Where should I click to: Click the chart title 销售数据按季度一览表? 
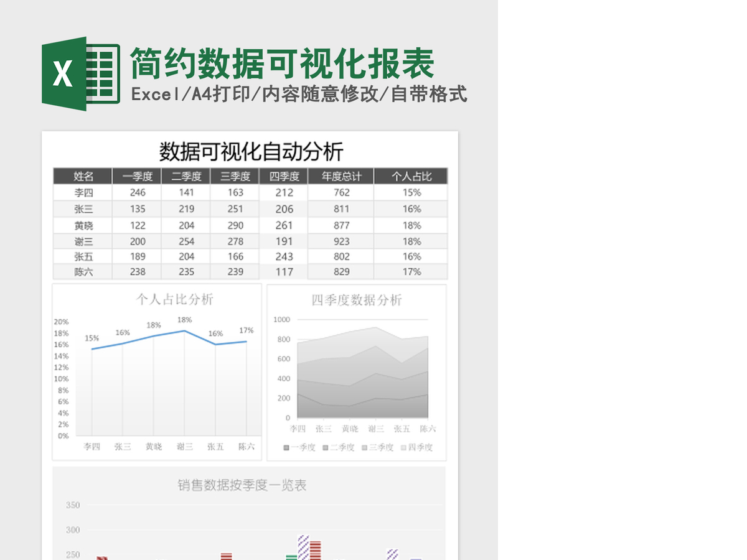click(242, 485)
